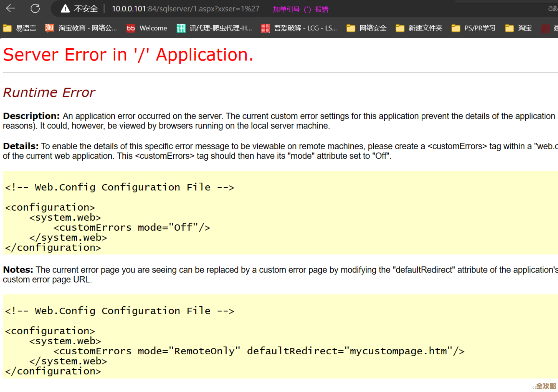Click the red bookmark icon at far right
This screenshot has width=558, height=392.
coord(545,28)
